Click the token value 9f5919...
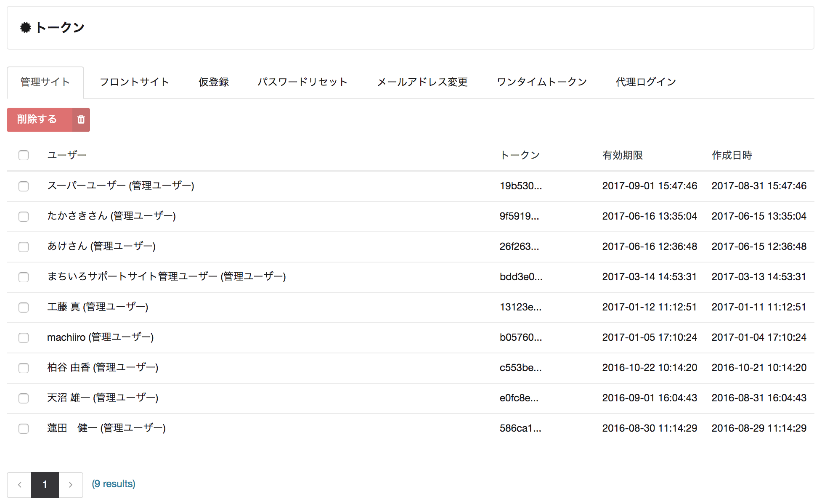This screenshot has height=504, width=822. [519, 216]
